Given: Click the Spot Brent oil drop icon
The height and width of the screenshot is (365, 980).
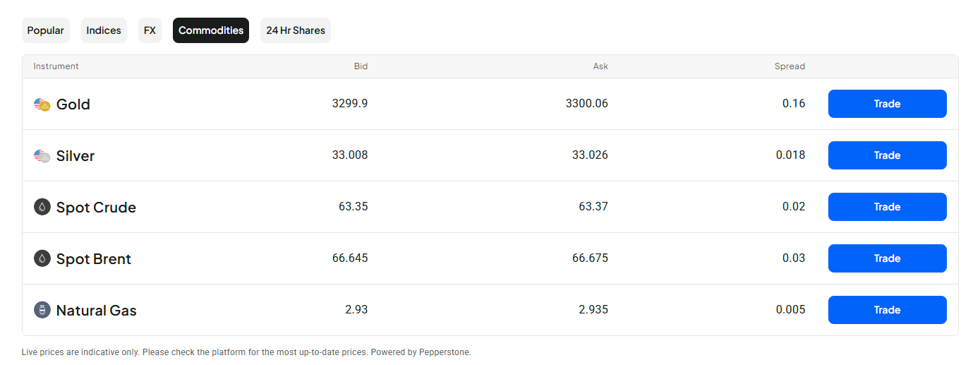Looking at the screenshot, I should [x=42, y=258].
